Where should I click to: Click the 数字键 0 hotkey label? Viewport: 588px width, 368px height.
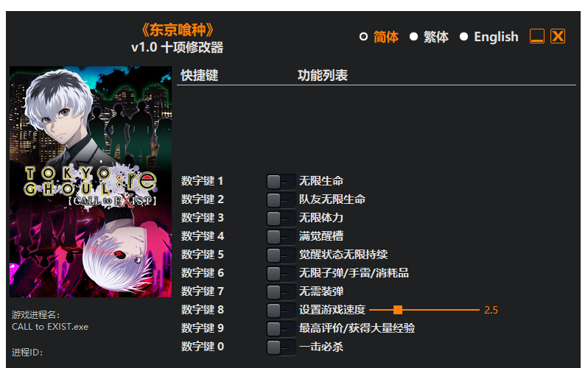[202, 346]
